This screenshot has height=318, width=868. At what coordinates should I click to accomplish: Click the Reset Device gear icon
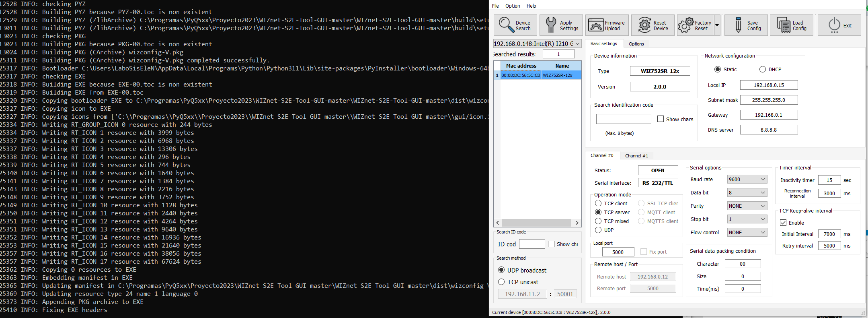pyautogui.click(x=644, y=25)
